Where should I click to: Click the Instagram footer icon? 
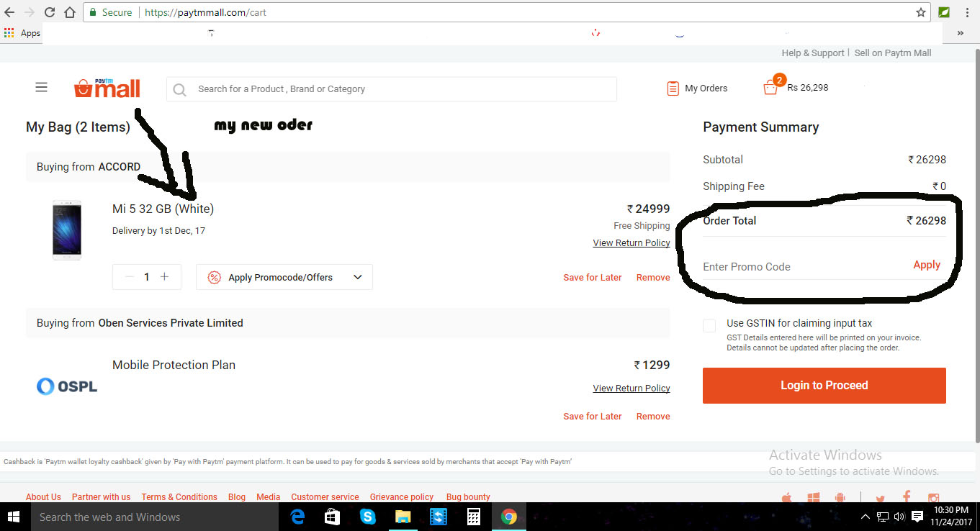933,498
